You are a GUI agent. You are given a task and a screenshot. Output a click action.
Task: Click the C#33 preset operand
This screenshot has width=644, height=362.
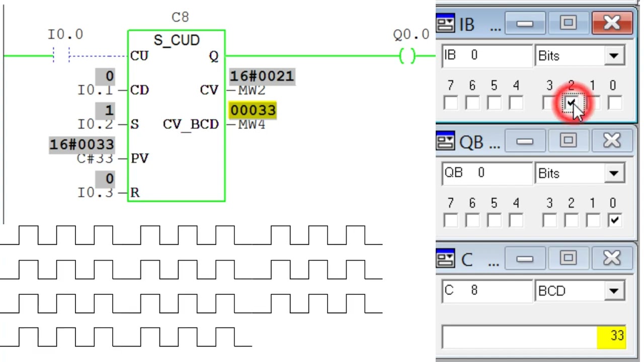pos(95,158)
